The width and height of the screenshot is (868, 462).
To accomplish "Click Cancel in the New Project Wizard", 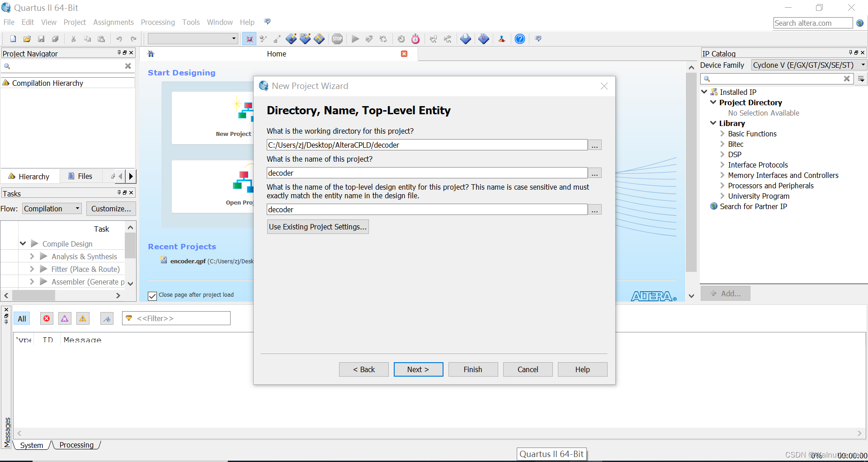I will click(x=528, y=369).
